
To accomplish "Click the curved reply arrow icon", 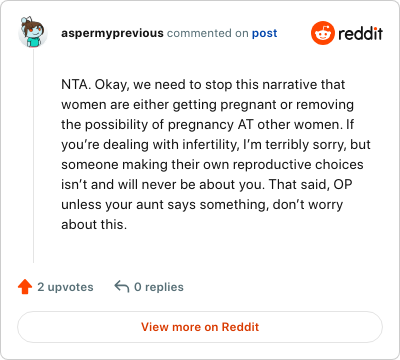I will [122, 287].
